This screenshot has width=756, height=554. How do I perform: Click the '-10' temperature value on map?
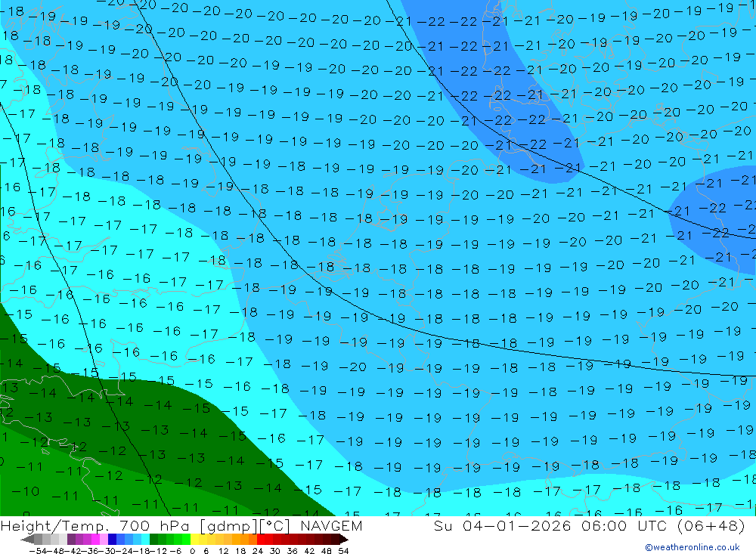[26, 491]
